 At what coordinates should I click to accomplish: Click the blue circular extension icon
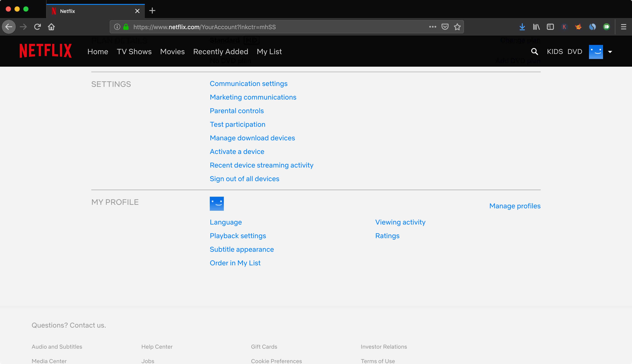[x=592, y=27]
